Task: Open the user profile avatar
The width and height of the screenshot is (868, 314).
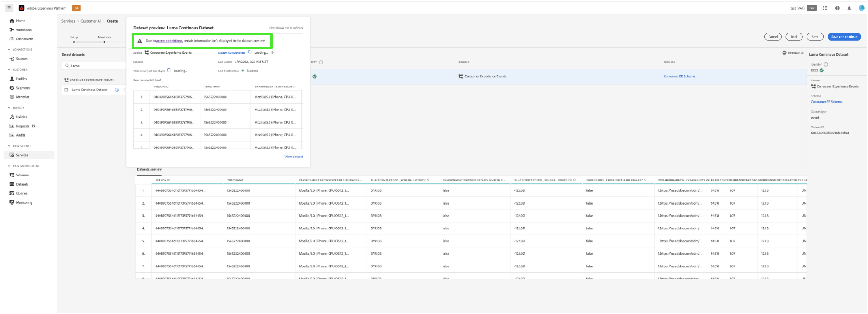Action: [x=861, y=8]
